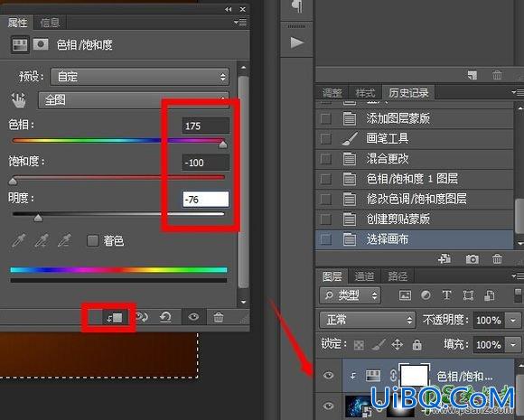Screen dimensions: 524x420
Task: Switch to the 样式 tab
Action: (365, 92)
